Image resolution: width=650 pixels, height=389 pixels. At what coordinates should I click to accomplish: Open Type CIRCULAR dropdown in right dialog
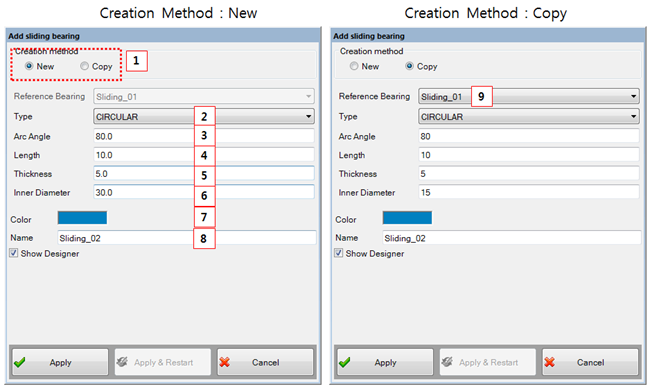coord(529,117)
